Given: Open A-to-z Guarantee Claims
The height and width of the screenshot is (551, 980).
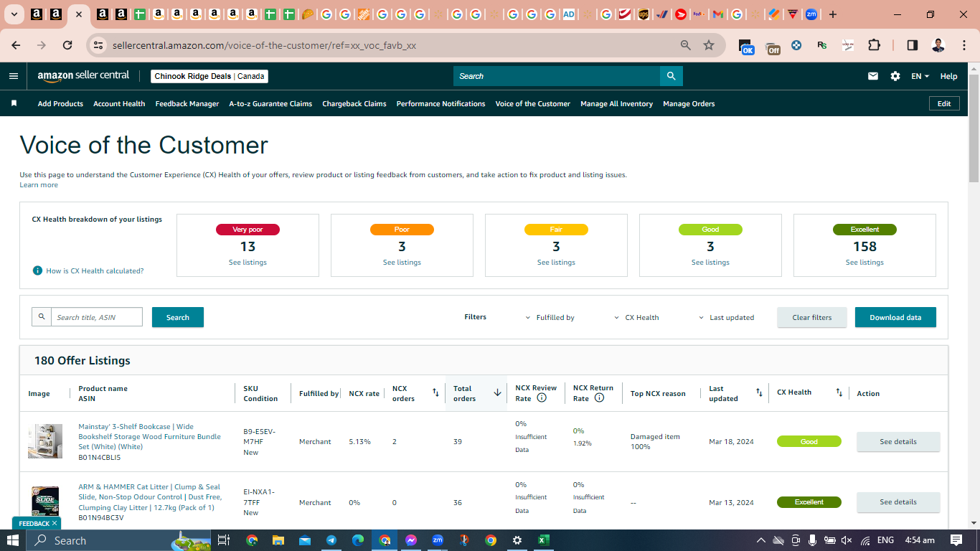Looking at the screenshot, I should pyautogui.click(x=270, y=103).
